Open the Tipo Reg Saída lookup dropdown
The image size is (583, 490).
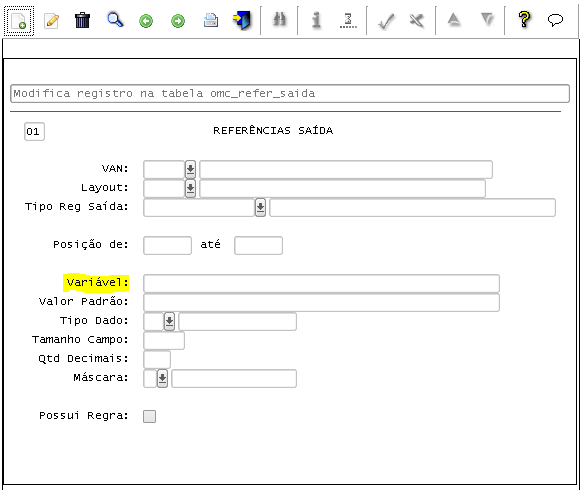pyautogui.click(x=260, y=207)
